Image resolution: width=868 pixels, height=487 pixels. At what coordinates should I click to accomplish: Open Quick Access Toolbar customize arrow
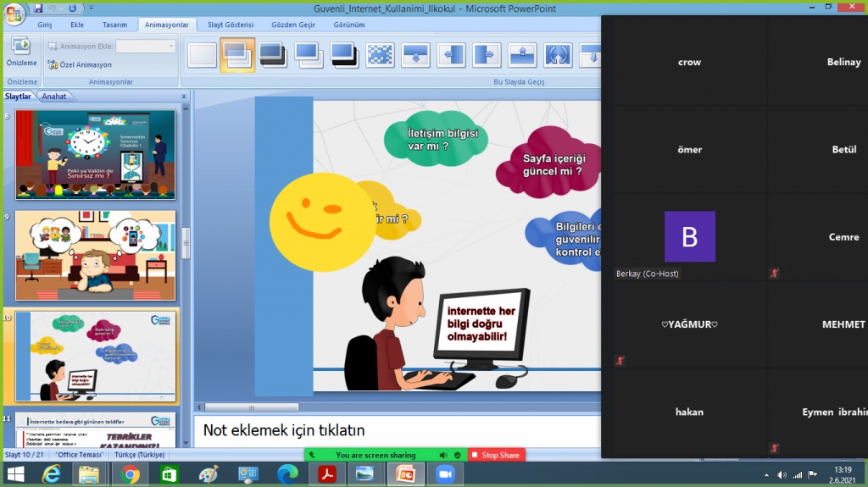pos(91,8)
